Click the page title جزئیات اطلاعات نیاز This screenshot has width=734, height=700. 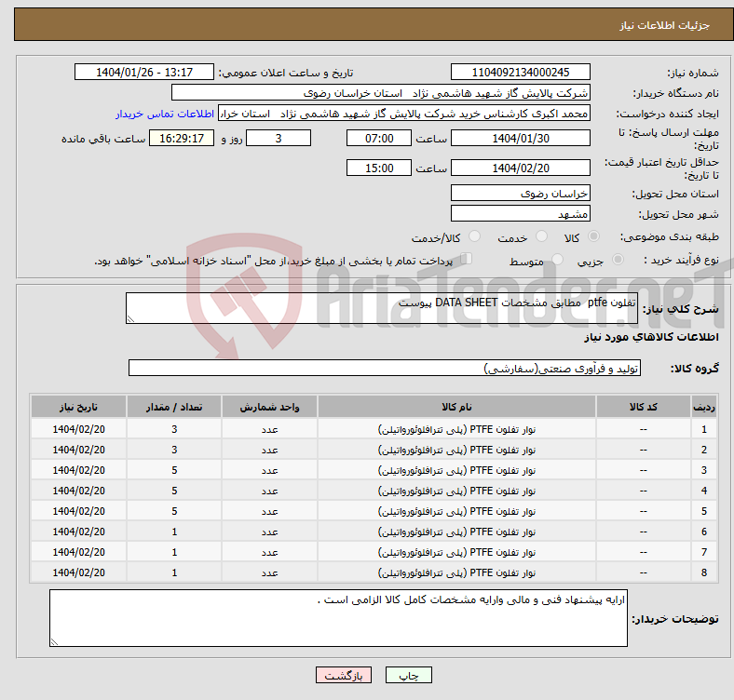pos(665,25)
